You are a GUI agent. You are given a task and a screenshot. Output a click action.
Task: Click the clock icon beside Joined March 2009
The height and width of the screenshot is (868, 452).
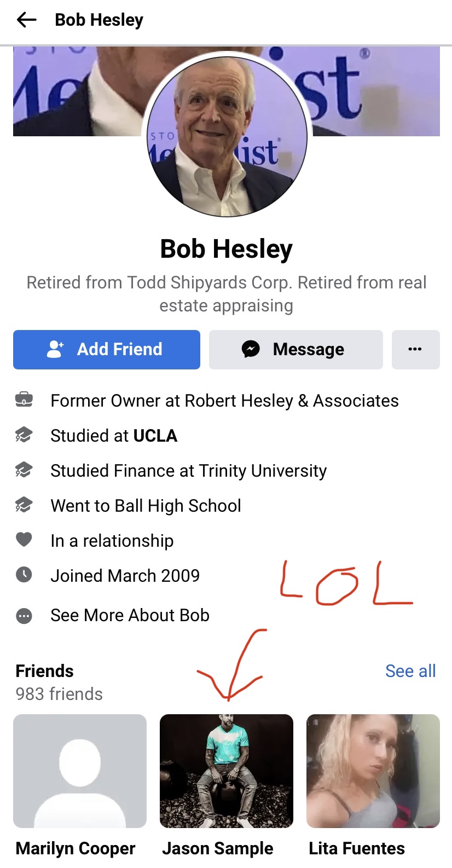coord(24,575)
